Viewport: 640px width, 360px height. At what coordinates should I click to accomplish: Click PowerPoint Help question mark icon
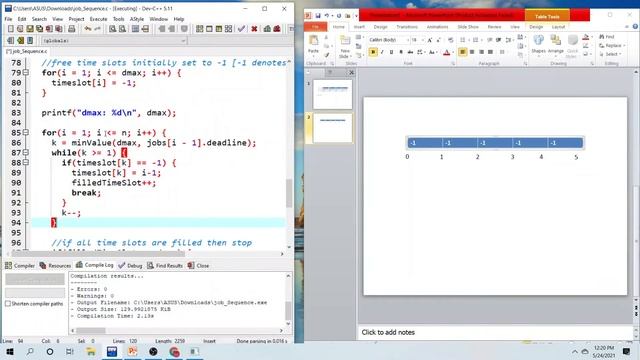(x=635, y=27)
